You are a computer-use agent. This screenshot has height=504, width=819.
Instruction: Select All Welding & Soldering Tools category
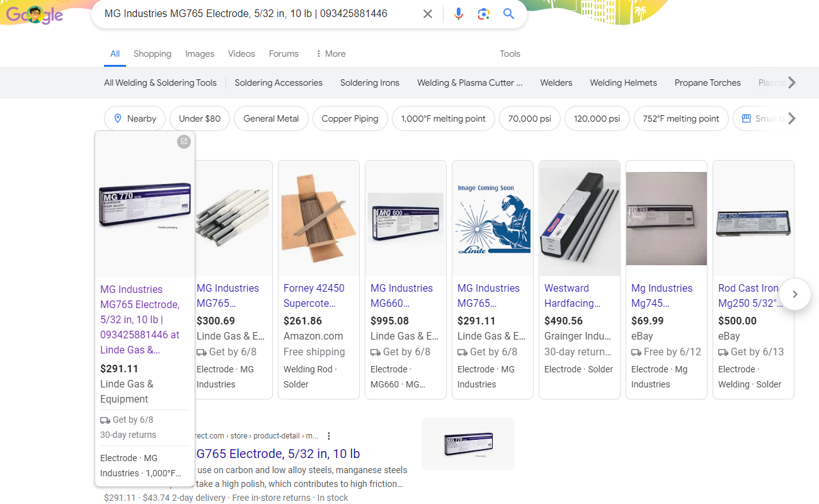pos(160,83)
